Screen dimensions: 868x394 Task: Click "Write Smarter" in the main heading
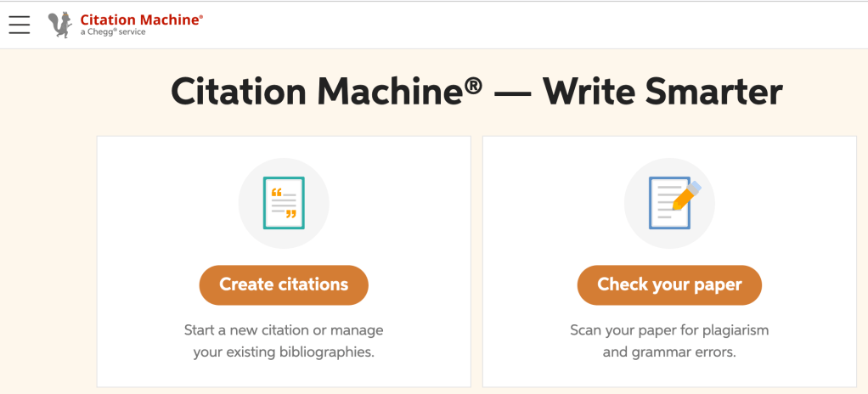(x=662, y=92)
